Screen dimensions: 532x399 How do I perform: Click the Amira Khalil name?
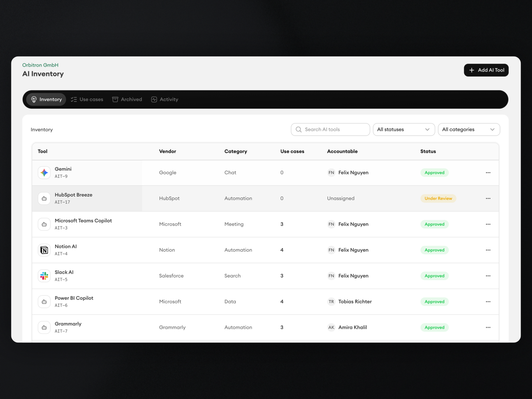coord(353,328)
